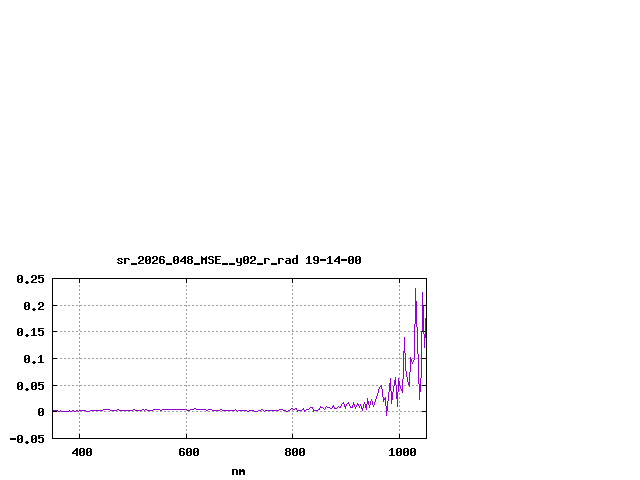Select the 800 x-axis tick label
This screenshot has width=640, height=480.
pyautogui.click(x=294, y=453)
